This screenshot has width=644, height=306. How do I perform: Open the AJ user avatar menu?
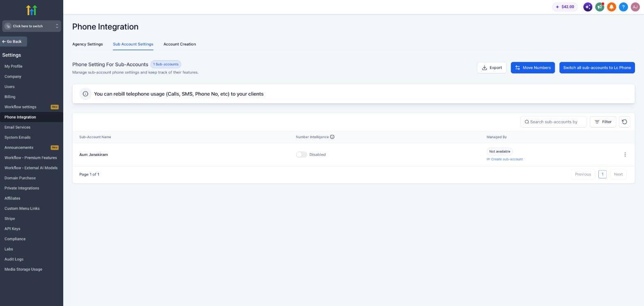(635, 7)
